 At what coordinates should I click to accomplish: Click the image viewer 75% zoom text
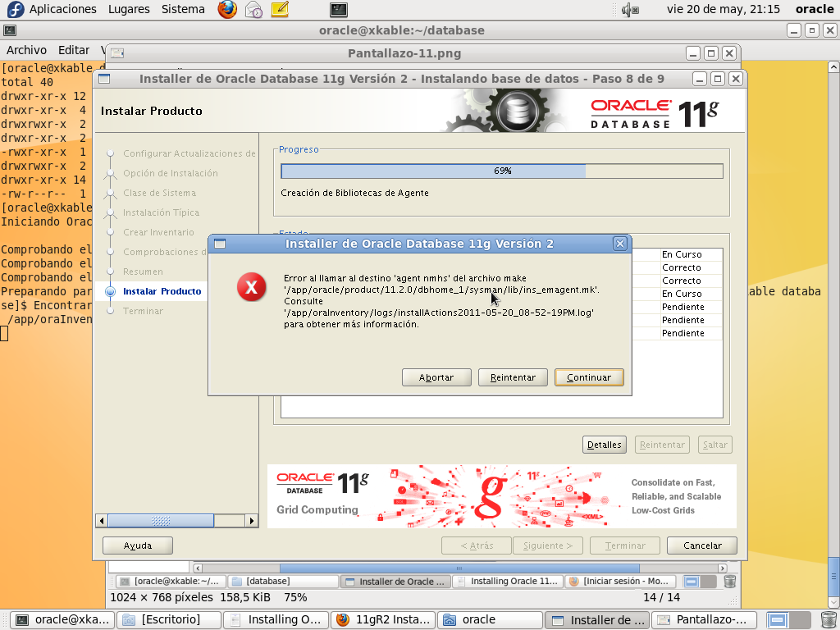pyautogui.click(x=295, y=597)
